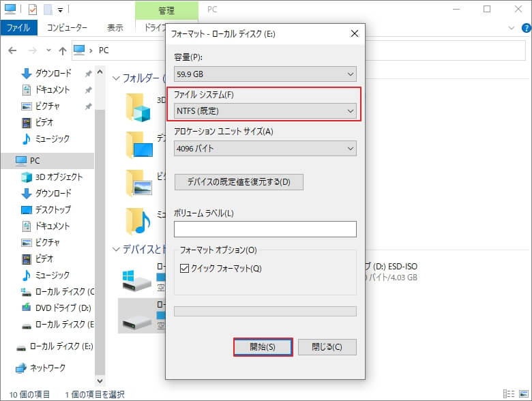Open the 表示 ribbon tab

pyautogui.click(x=115, y=27)
